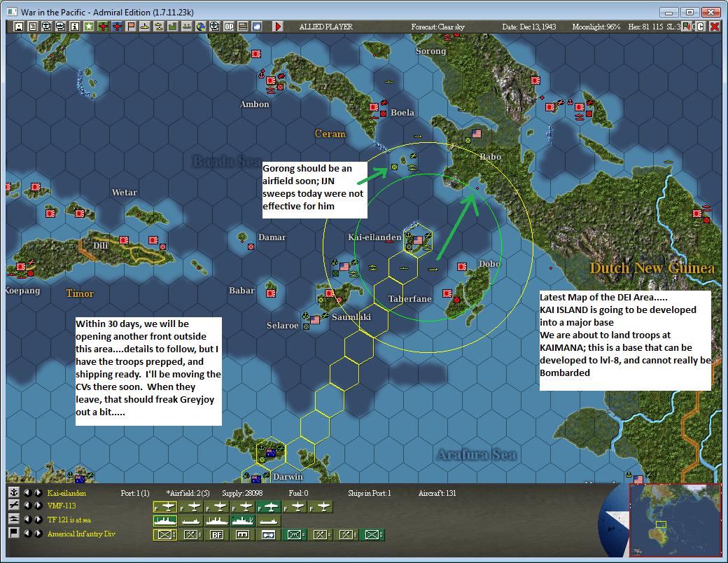Click the striped rows toolbar icon
Screen dimensions: 728x563
(x=243, y=27)
